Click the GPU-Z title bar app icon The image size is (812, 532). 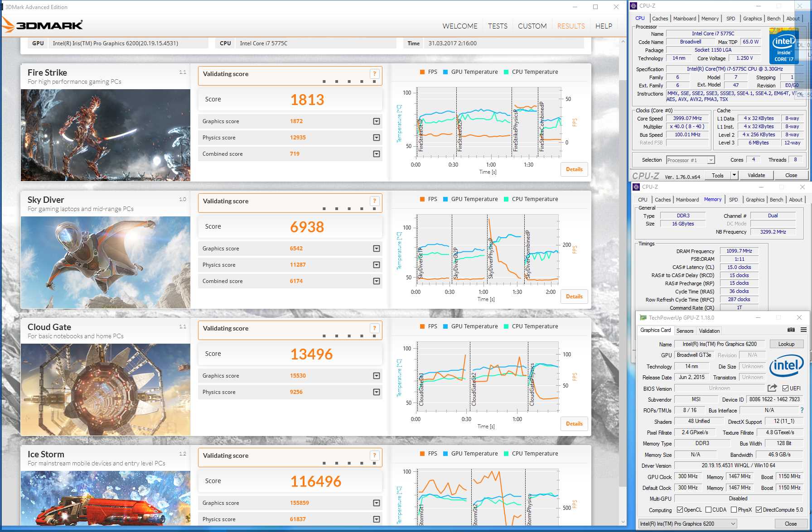point(643,318)
